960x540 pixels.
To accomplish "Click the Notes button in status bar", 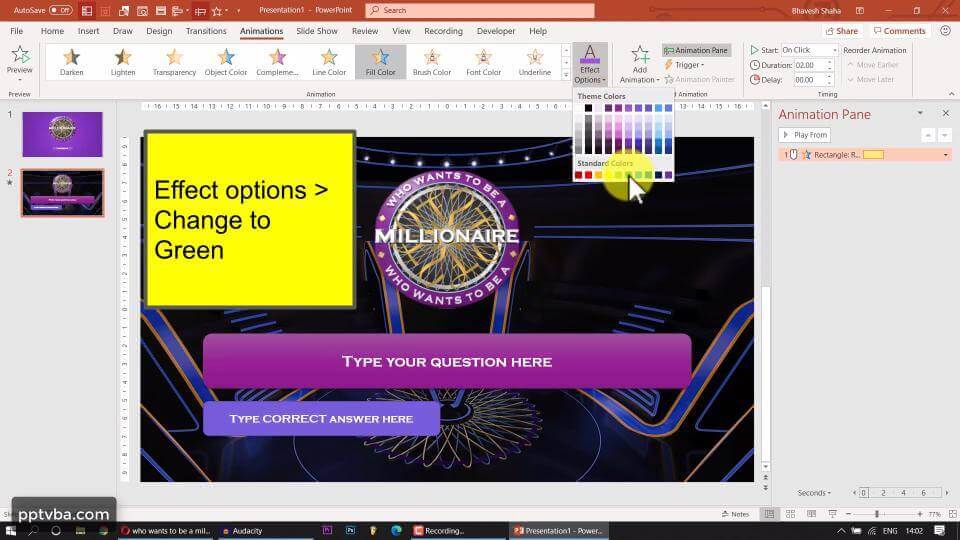I will click(735, 514).
